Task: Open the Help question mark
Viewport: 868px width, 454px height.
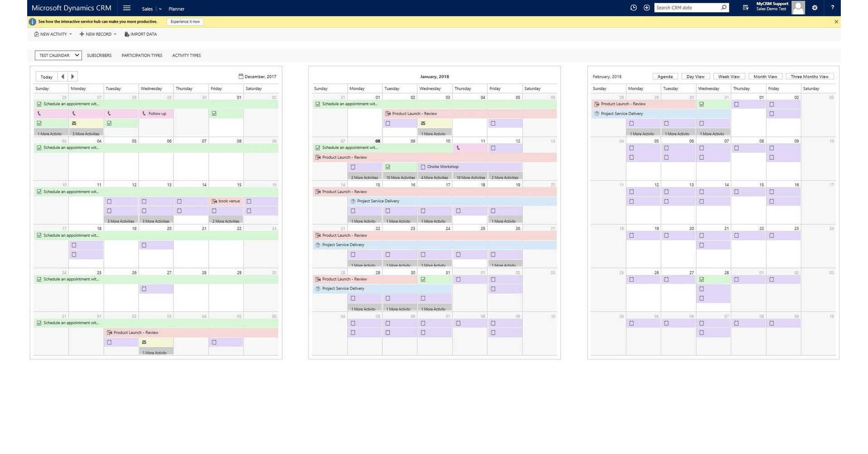Action: [832, 8]
